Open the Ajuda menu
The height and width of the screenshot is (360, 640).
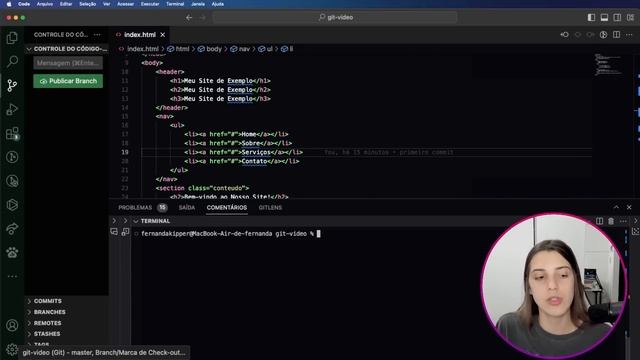pyautogui.click(x=218, y=4)
